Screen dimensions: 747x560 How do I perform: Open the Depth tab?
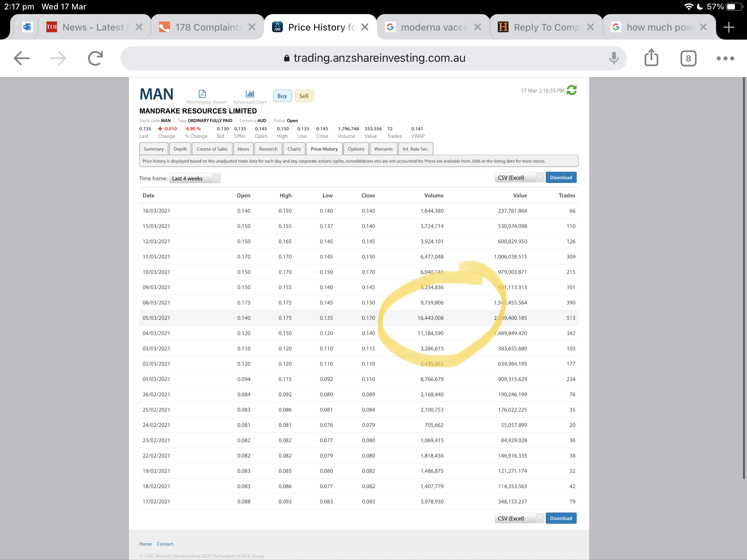click(x=180, y=149)
